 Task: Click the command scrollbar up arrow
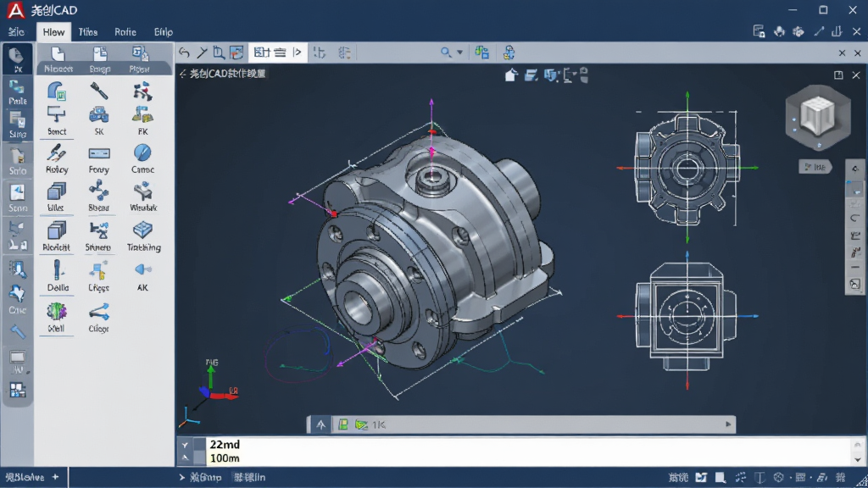click(858, 444)
